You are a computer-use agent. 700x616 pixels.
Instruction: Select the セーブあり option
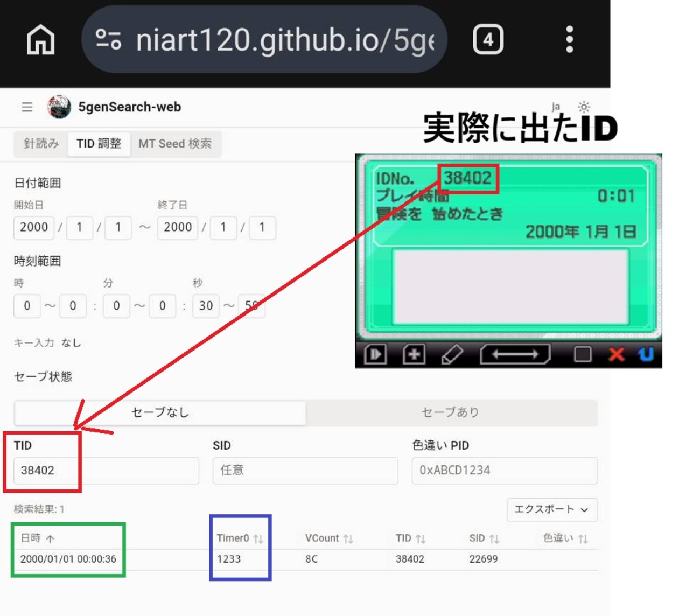point(451,412)
